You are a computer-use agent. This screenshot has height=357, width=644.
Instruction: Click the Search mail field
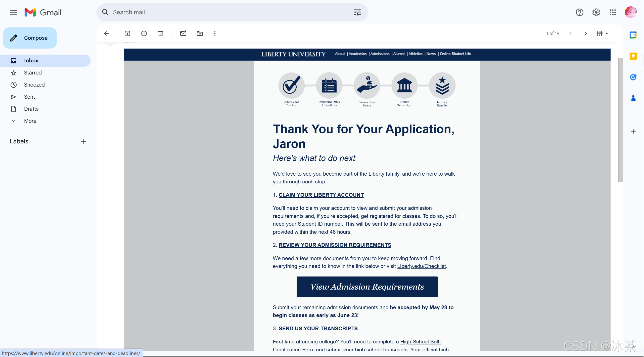pos(226,12)
